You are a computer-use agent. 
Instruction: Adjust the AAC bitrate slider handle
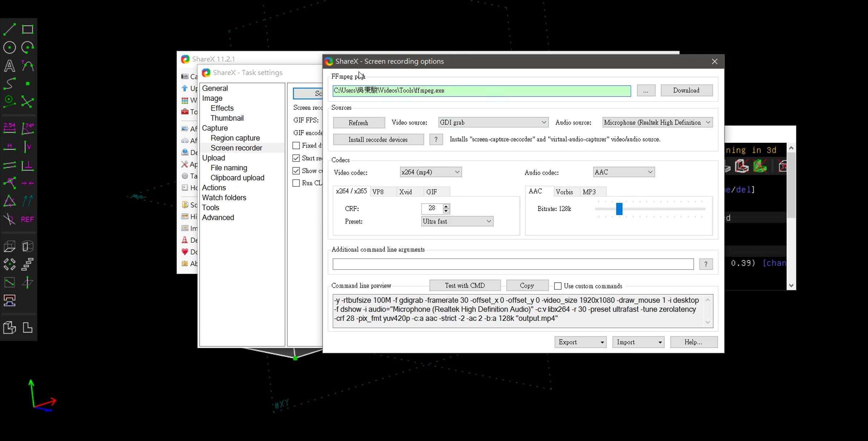tap(619, 209)
